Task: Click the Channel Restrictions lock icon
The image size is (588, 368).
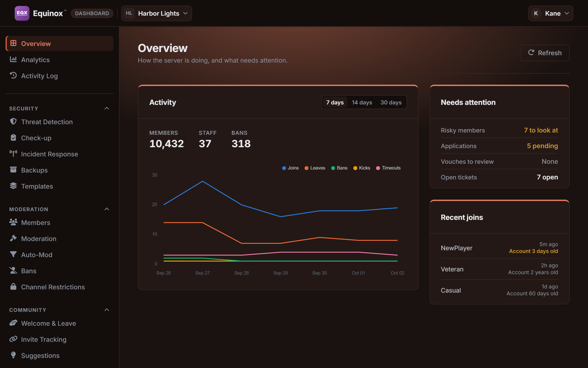Action: coord(13,287)
